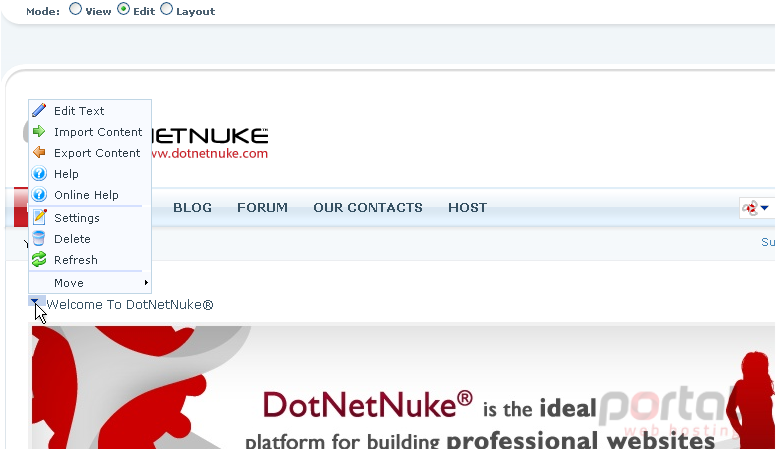Click the notepad icon beside Settings
Image resolution: width=776 pixels, height=450 pixels.
[x=39, y=217]
